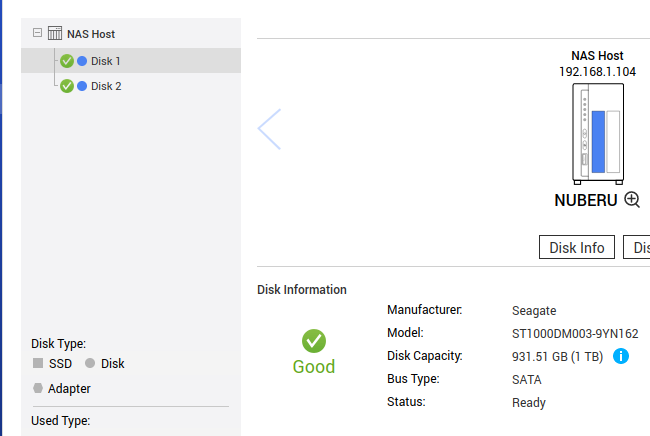Click the blue dot beside Disk 1
Screen dimensions: 650x436
[82, 61]
